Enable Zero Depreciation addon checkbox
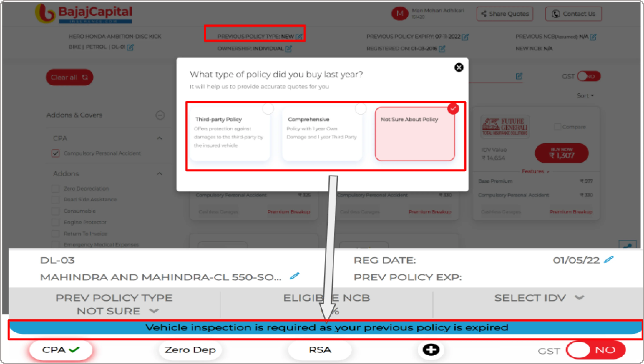Screen dimensions: 644x364 [x=56, y=189]
